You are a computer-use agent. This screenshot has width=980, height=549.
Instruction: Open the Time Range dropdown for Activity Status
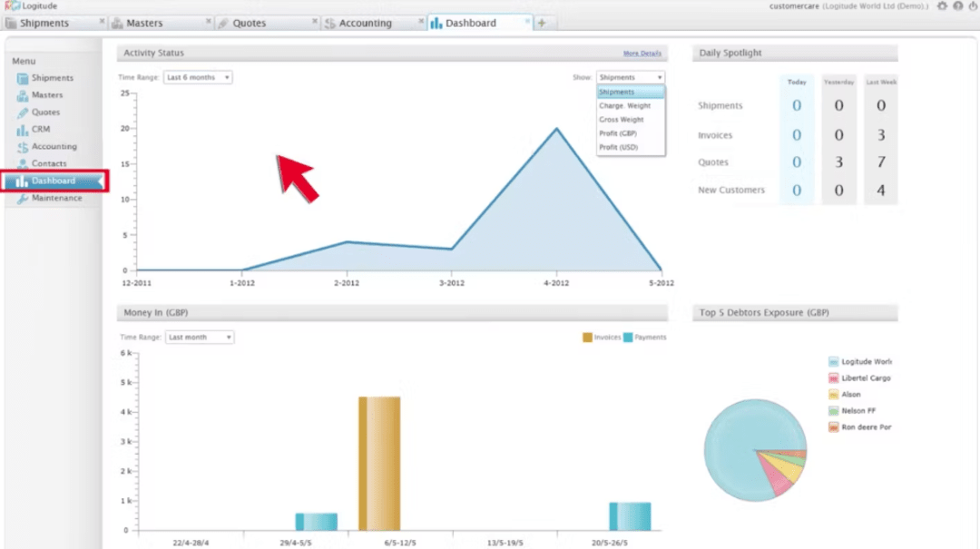(198, 77)
